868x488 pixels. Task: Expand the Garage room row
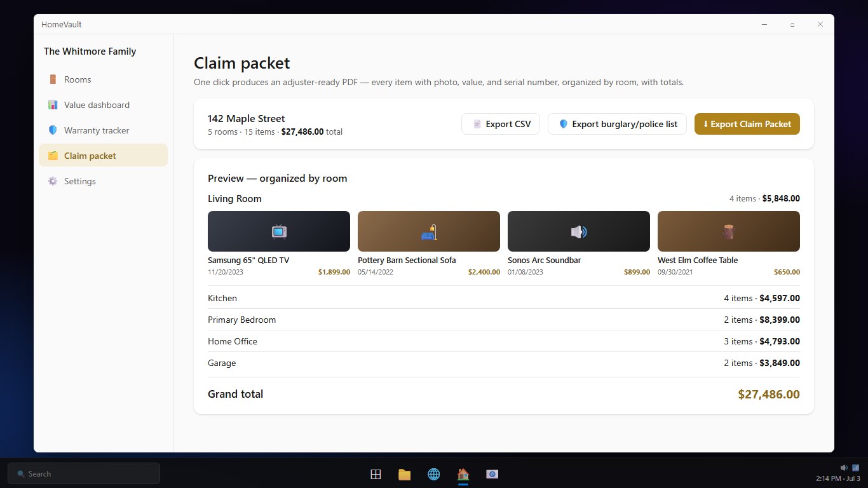[504, 363]
